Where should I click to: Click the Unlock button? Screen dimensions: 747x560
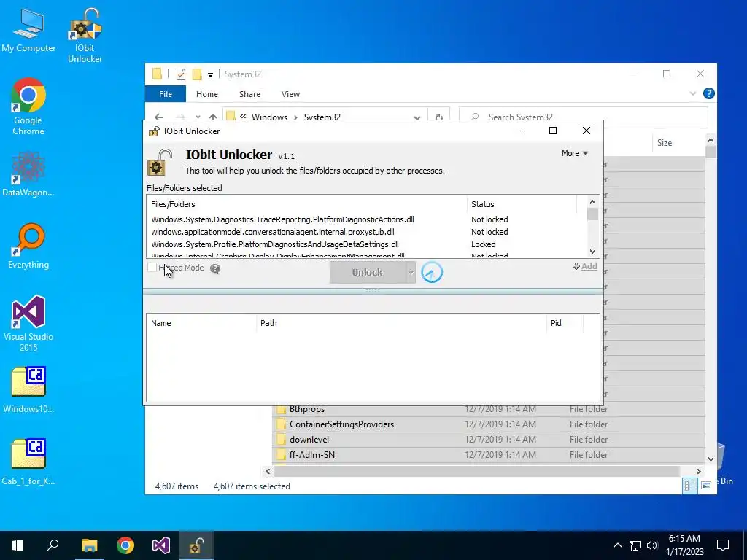click(x=368, y=273)
